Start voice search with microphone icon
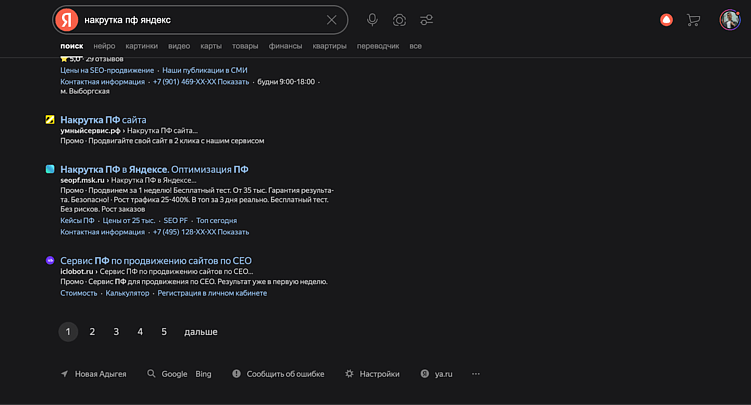751x405 pixels. pos(372,20)
